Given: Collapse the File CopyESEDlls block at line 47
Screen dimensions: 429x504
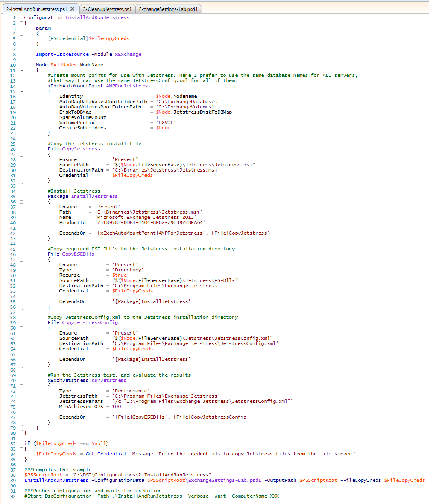Looking at the screenshot, I should 22,260.
